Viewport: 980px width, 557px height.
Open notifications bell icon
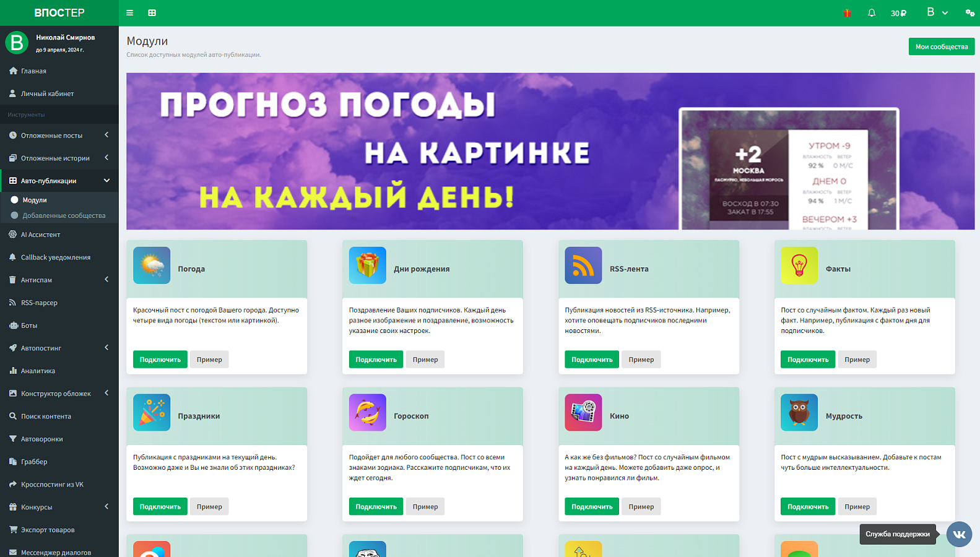click(872, 13)
